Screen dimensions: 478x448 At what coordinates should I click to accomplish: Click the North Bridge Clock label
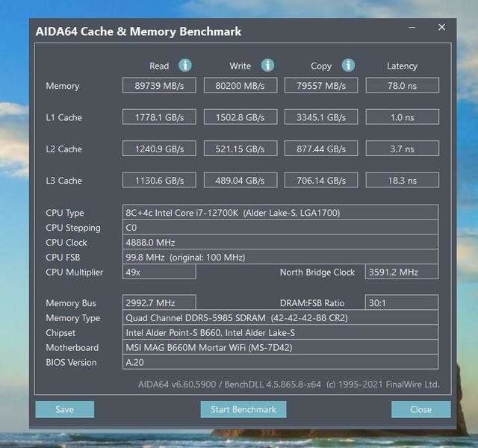(317, 272)
